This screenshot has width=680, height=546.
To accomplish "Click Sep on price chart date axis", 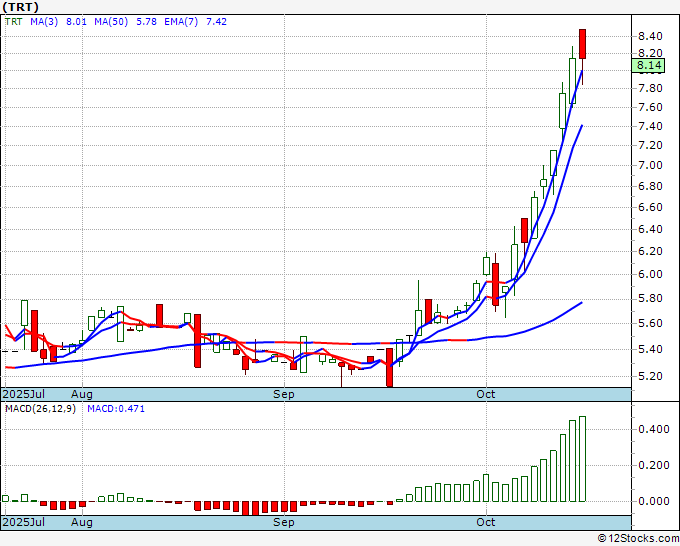I will coord(284,394).
